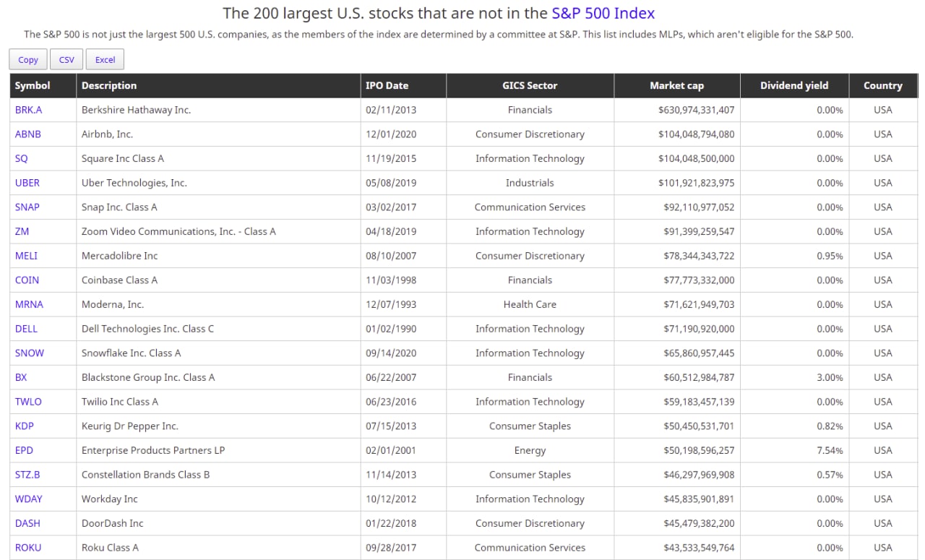
Task: Open the SNAP symbol link
Action: click(x=27, y=207)
